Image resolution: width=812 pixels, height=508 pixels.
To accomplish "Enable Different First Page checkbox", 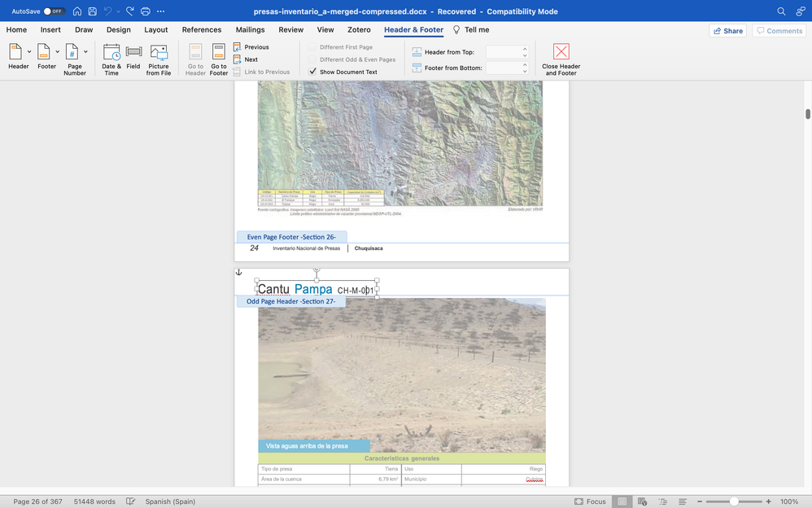I will point(312,47).
